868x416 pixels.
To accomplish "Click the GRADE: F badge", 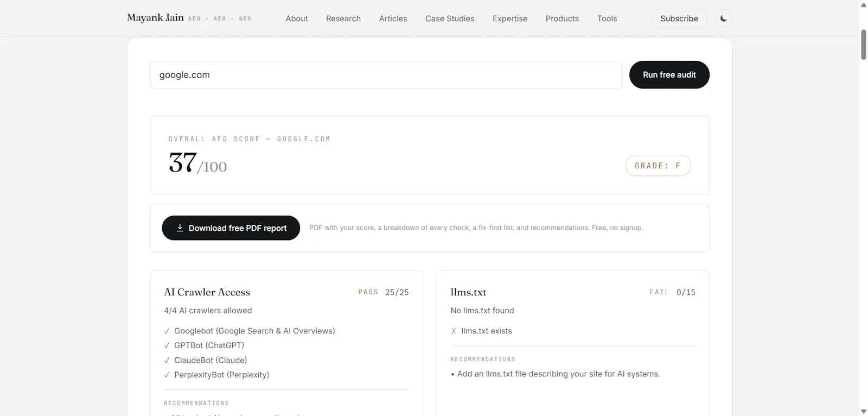I will click(x=658, y=166).
